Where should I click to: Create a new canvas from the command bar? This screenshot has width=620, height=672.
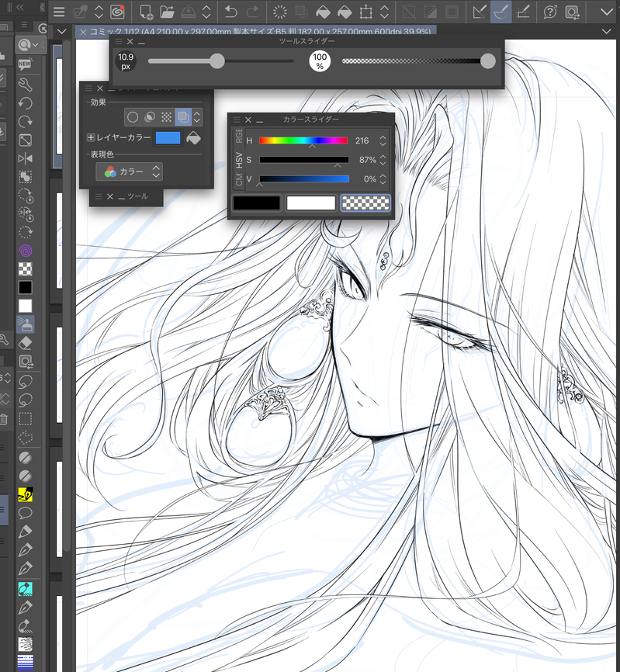(146, 12)
